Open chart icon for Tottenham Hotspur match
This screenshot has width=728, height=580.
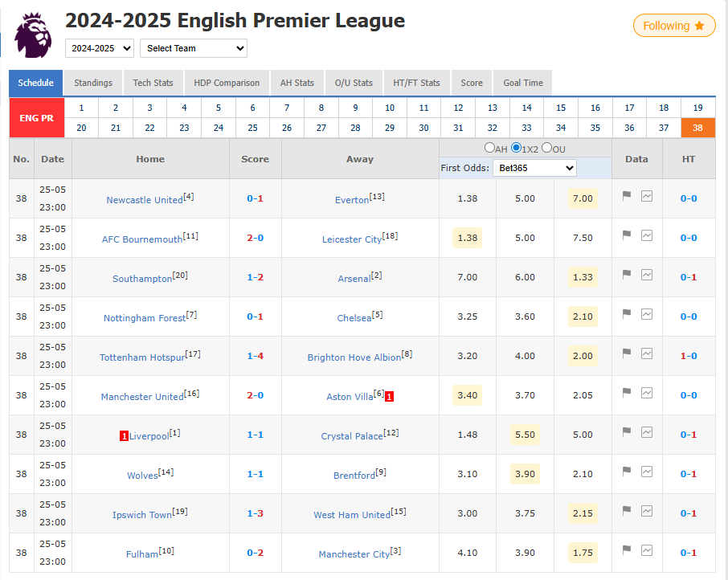[x=647, y=353]
